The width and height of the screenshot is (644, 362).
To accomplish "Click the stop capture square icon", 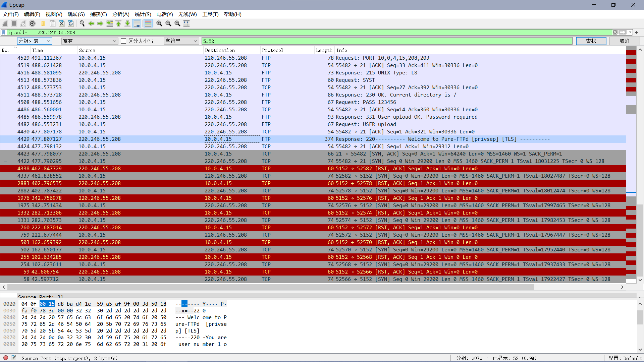I will [x=14, y=23].
